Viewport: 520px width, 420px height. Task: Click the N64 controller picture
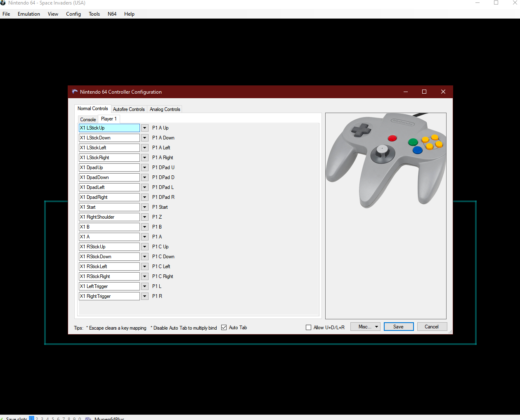click(x=386, y=160)
